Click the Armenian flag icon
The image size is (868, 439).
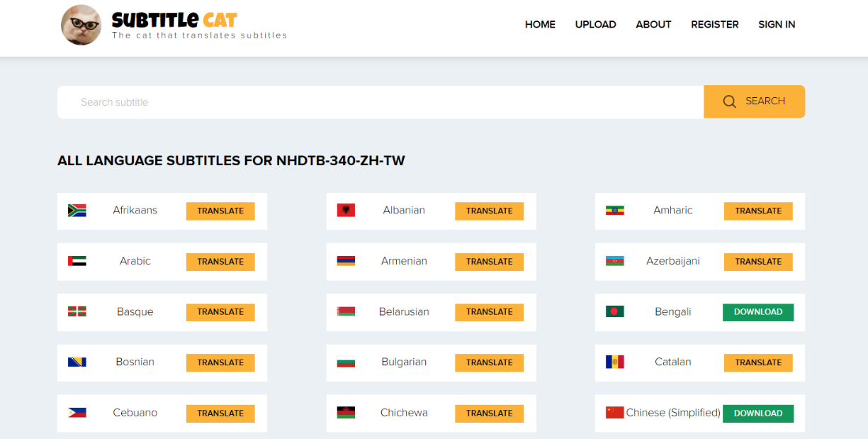click(x=346, y=261)
